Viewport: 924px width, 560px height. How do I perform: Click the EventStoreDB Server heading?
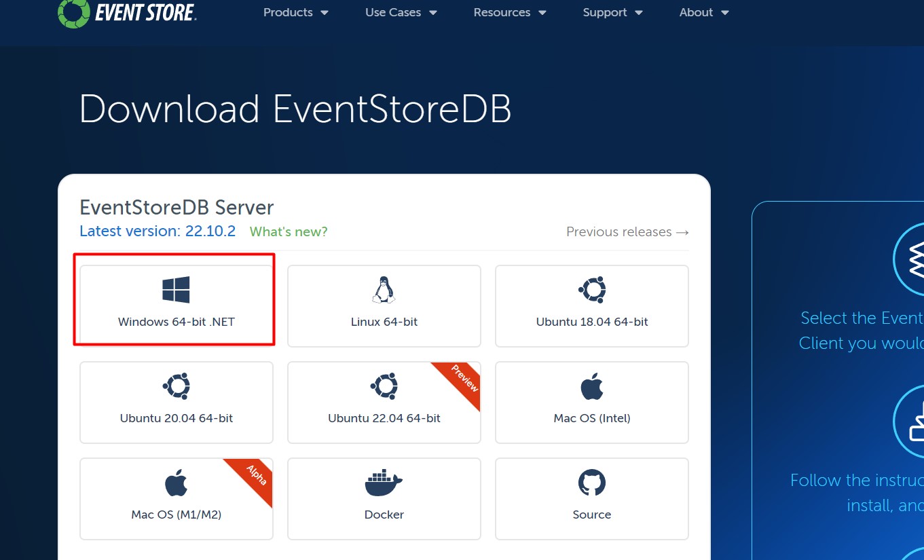[177, 207]
